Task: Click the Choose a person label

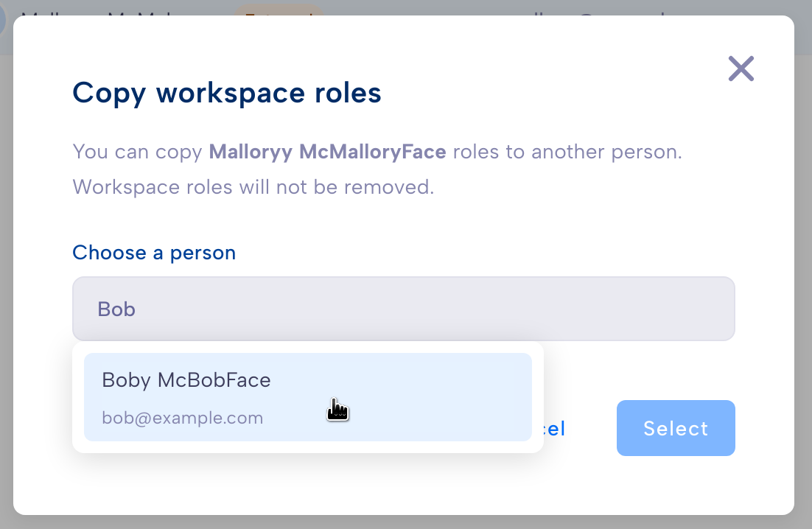Action: tap(154, 253)
